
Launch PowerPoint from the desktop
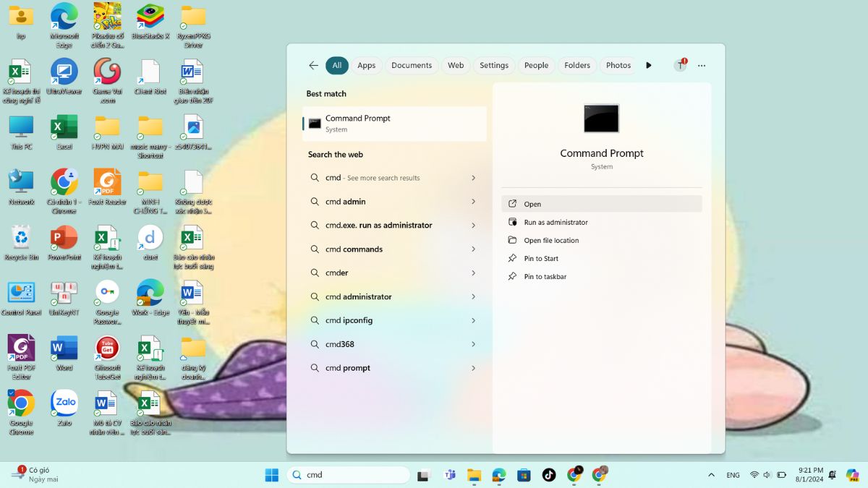click(x=64, y=239)
